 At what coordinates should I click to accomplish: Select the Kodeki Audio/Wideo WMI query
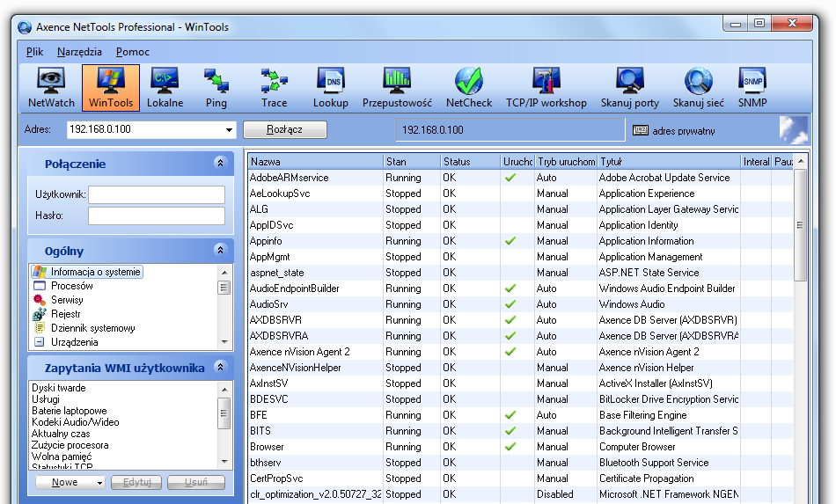coord(75,422)
